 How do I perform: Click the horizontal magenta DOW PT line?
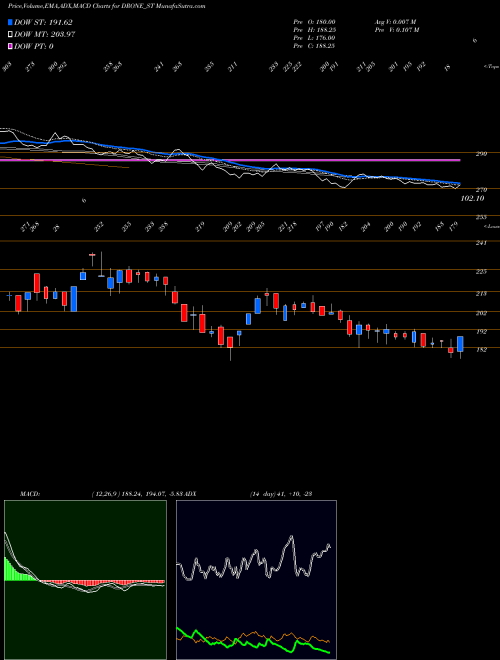pos(230,160)
